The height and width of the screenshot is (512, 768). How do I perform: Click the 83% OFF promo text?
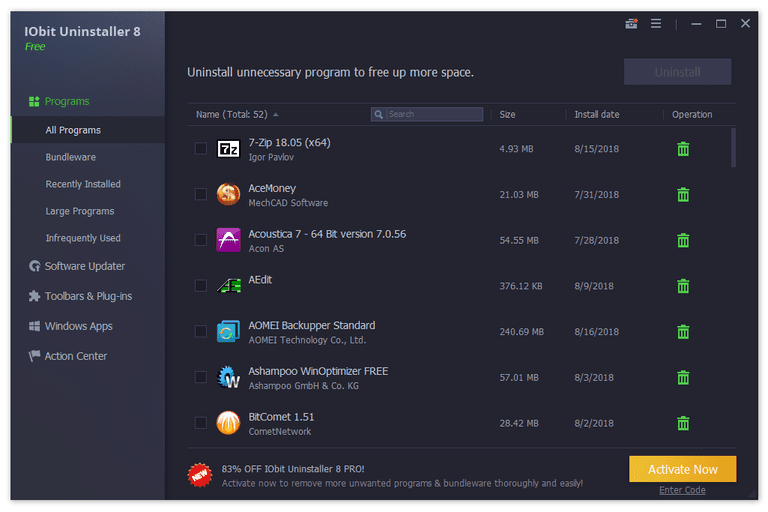pos(292,469)
